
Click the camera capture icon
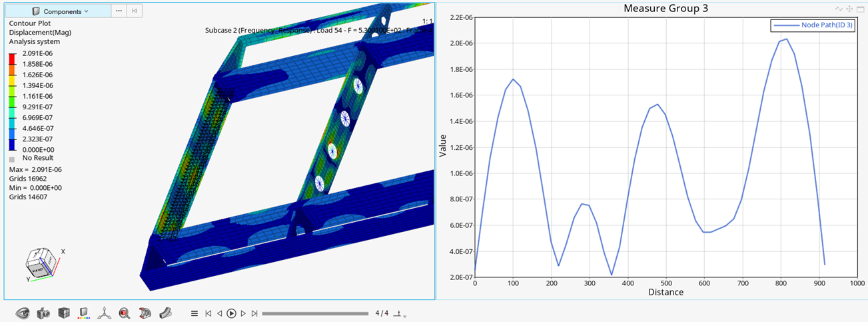click(x=44, y=313)
